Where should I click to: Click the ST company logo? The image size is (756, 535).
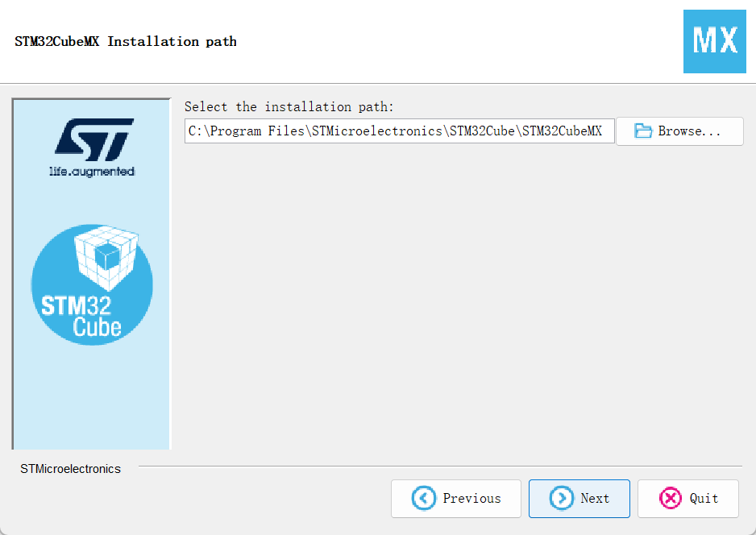94,139
